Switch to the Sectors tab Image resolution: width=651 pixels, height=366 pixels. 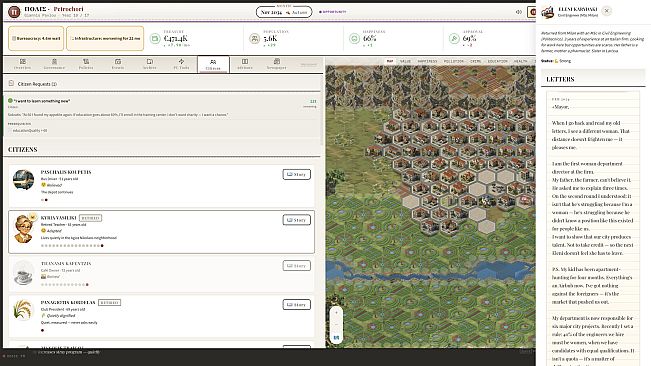[149, 64]
